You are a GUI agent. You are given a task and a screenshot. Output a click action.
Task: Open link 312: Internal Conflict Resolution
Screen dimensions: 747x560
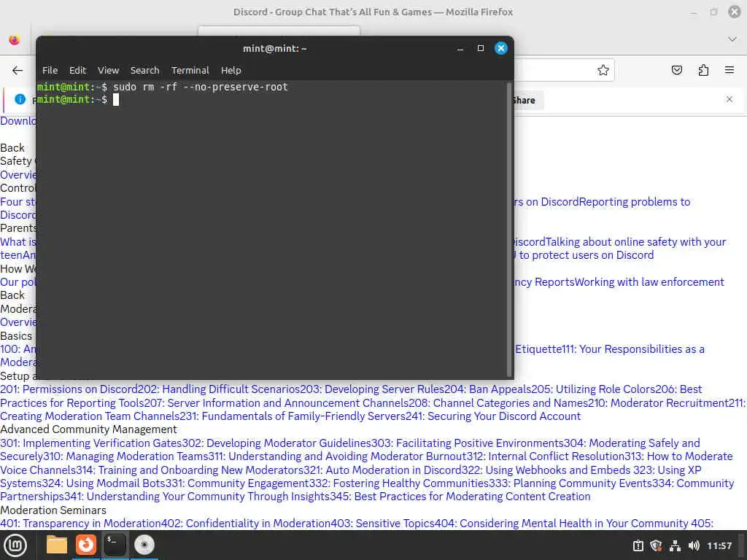(x=546, y=456)
